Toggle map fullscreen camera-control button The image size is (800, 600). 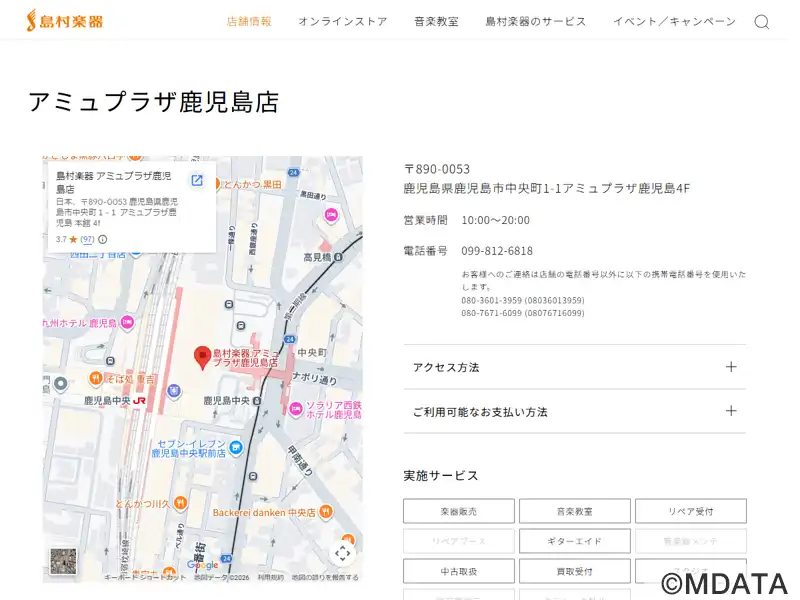[x=343, y=553]
